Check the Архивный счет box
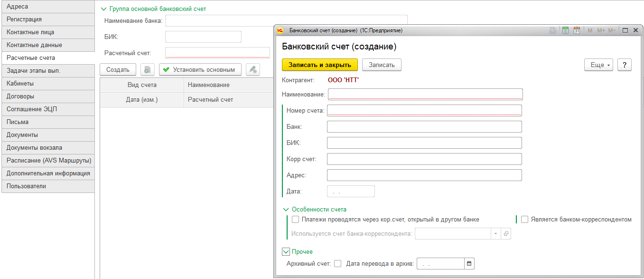The height and width of the screenshot is (279, 644). [x=338, y=264]
